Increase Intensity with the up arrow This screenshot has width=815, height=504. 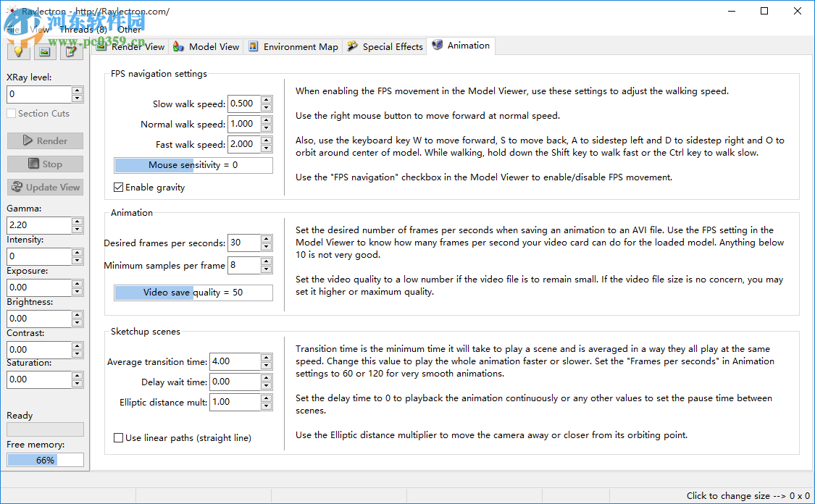[x=78, y=253]
